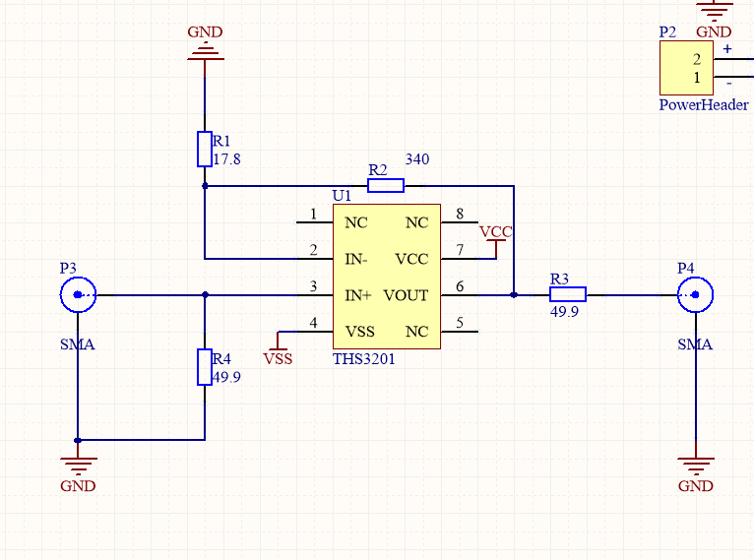Screen dimensions: 754x560
Task: Click the 49.9 value beside R4
Action: [226, 377]
